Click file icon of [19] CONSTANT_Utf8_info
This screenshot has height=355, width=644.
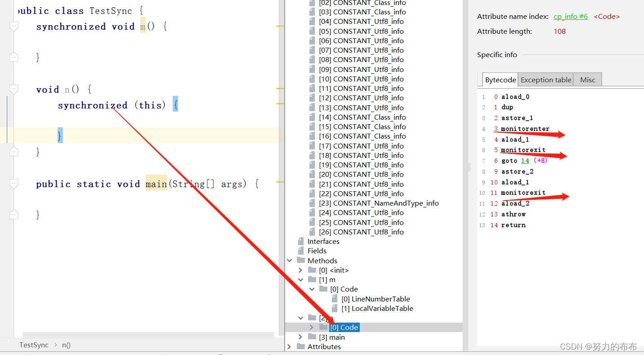pyautogui.click(x=312, y=165)
